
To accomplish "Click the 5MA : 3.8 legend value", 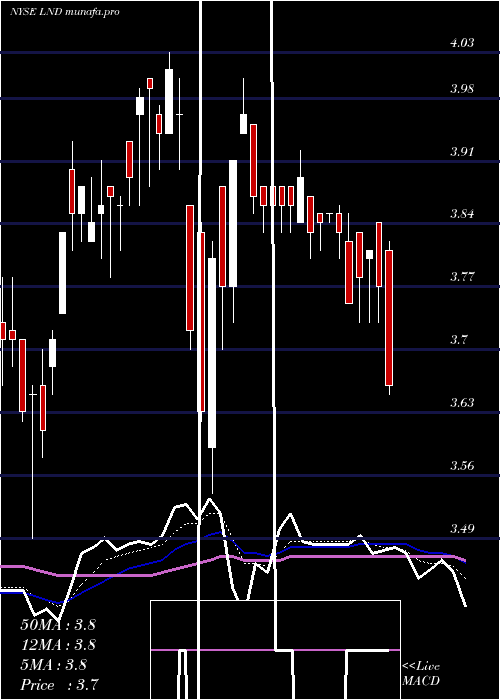I will (x=54, y=665).
